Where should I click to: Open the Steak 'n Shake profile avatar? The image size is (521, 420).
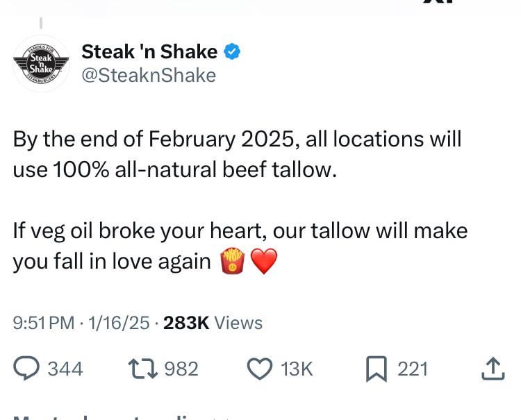[x=41, y=64]
